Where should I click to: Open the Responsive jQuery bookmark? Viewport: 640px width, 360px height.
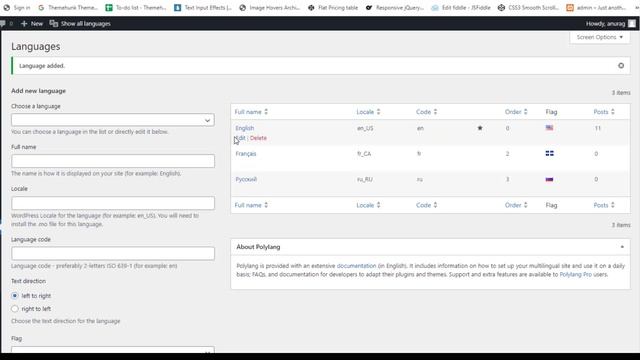click(x=395, y=8)
